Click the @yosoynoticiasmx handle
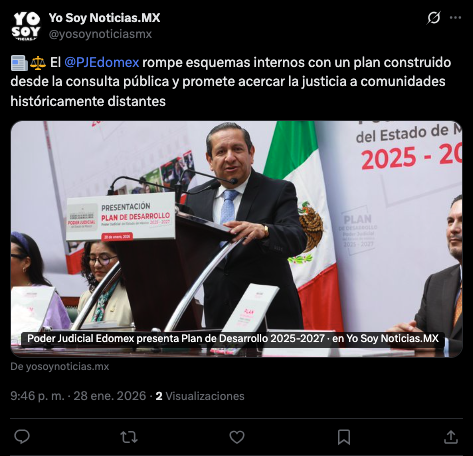The width and height of the screenshot is (473, 456). (100, 34)
